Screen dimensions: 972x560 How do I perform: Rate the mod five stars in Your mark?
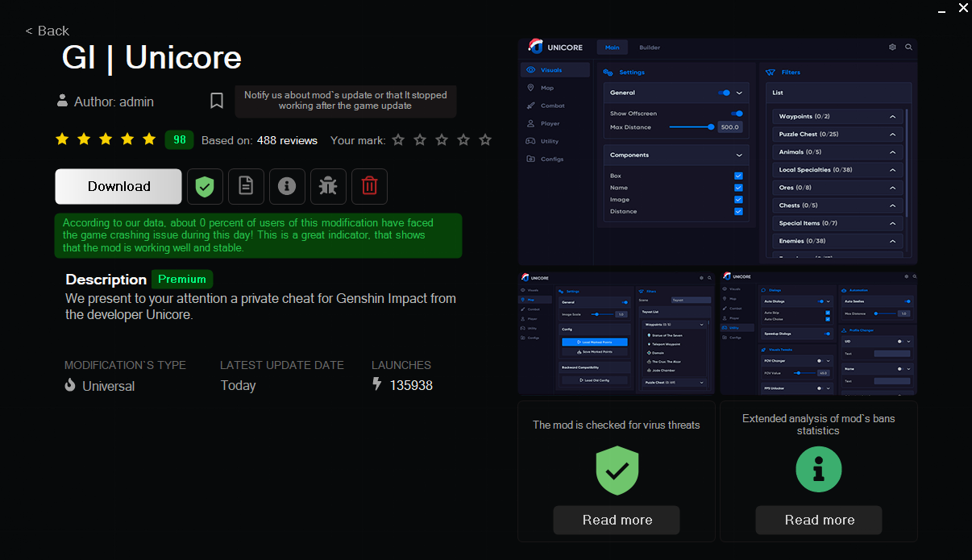tap(485, 139)
